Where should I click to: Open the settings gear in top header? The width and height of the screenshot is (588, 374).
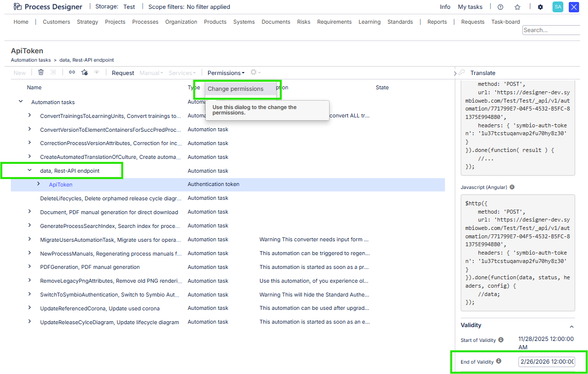click(540, 7)
